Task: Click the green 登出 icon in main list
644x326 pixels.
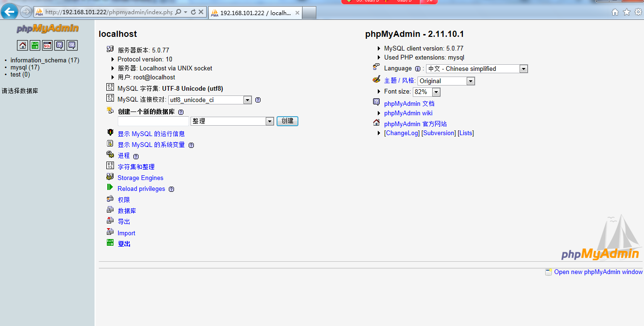Action: (x=110, y=243)
